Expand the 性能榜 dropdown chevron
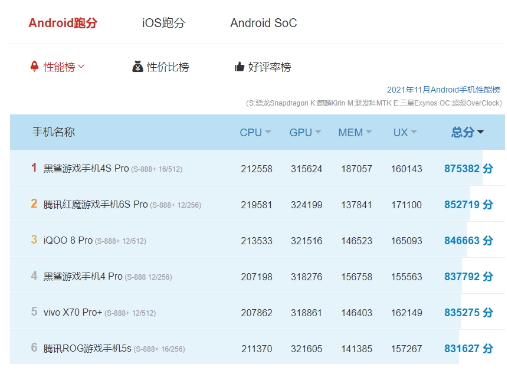Image resolution: width=507 pixels, height=379 pixels. tap(81, 67)
